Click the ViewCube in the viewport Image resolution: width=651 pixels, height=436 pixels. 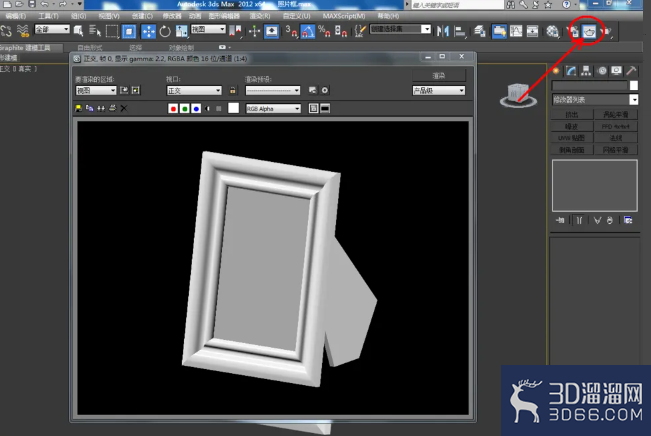(518, 95)
